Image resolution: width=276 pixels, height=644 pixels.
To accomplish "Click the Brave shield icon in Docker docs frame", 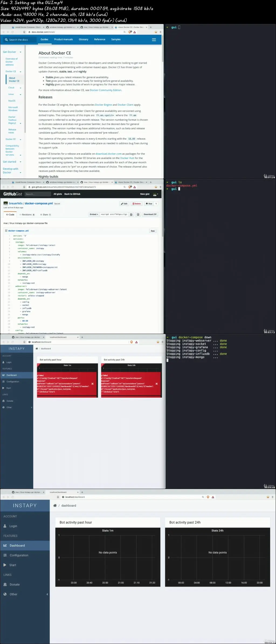I will pos(130,32).
